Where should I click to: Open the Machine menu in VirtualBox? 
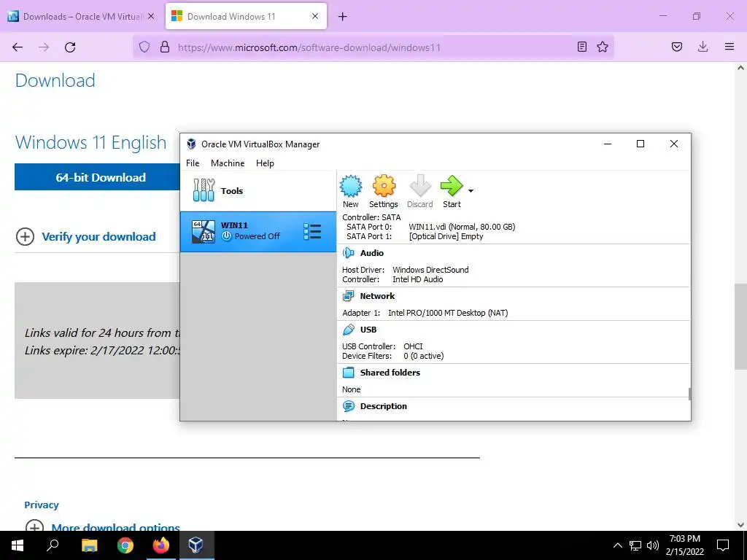coord(228,163)
